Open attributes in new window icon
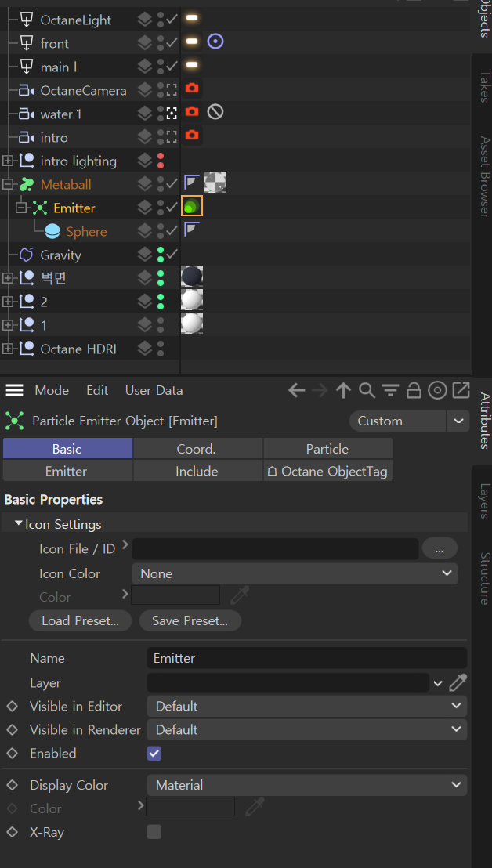This screenshot has width=492, height=868. point(461,390)
